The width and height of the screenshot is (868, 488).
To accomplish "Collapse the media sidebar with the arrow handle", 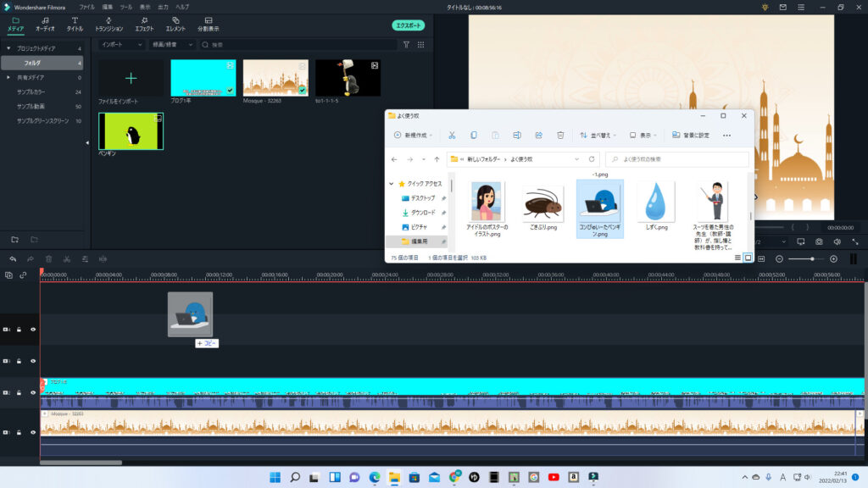I will click(x=87, y=143).
